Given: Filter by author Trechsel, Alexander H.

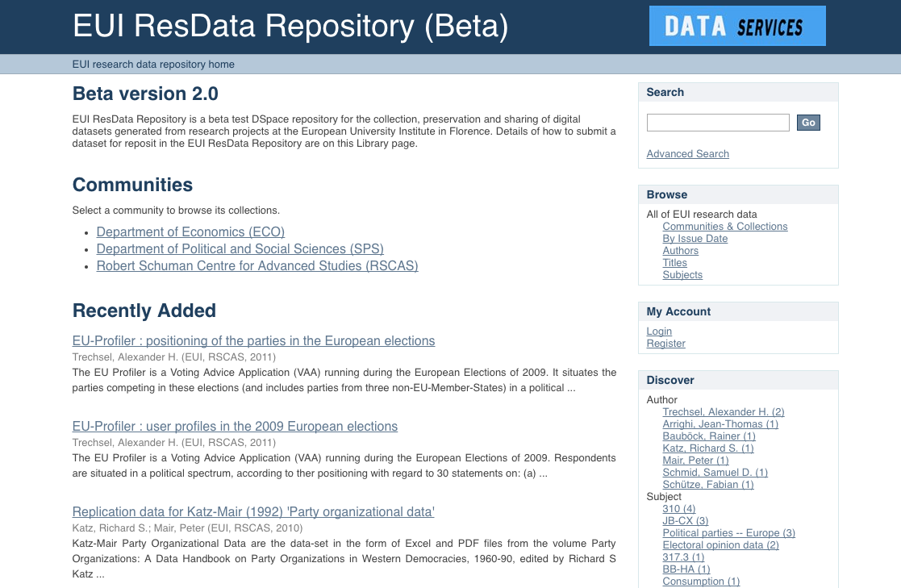Looking at the screenshot, I should (x=723, y=411).
